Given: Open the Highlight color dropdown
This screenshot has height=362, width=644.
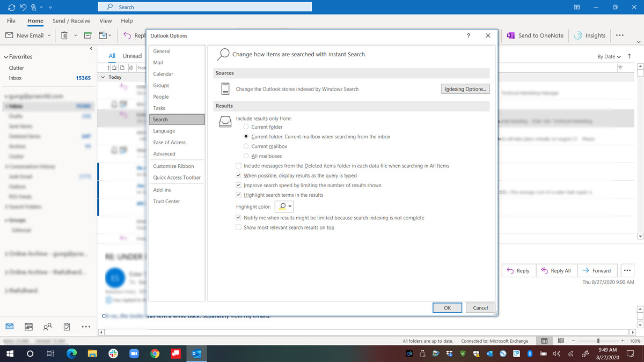Looking at the screenshot, I should 284,206.
